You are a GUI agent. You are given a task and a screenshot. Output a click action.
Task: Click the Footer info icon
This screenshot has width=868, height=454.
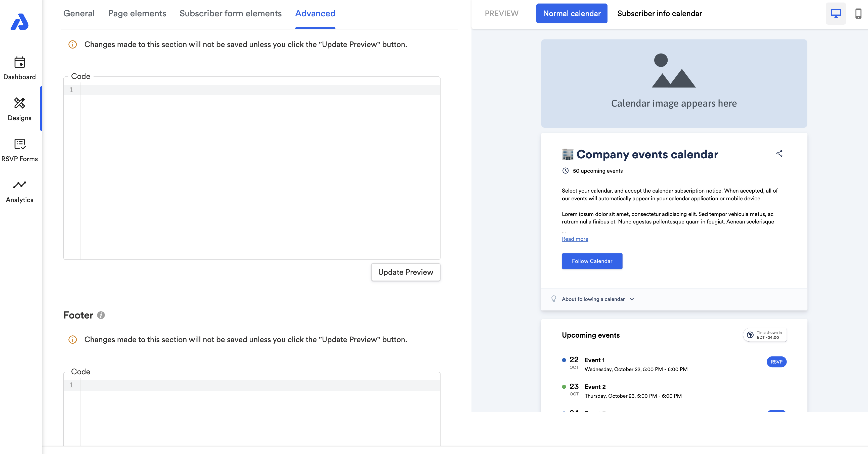[x=101, y=315]
